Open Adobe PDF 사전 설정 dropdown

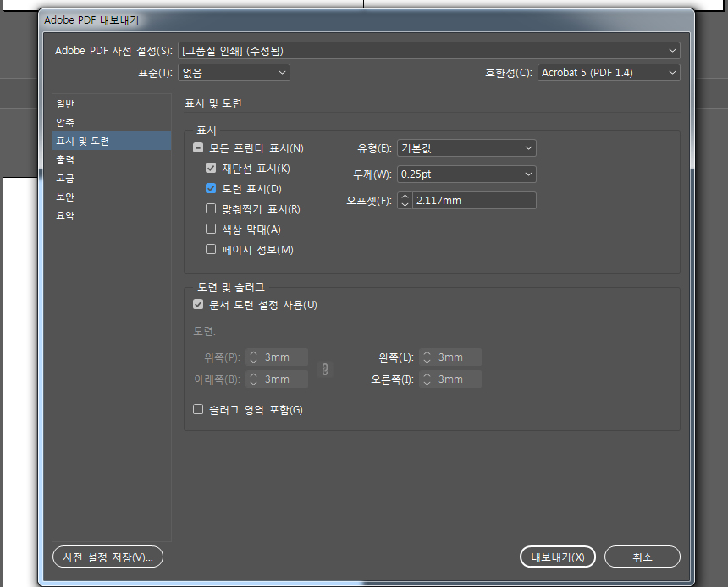tap(429, 51)
